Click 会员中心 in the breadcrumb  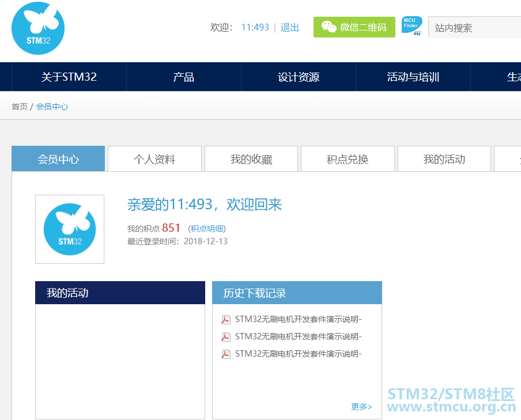[52, 107]
